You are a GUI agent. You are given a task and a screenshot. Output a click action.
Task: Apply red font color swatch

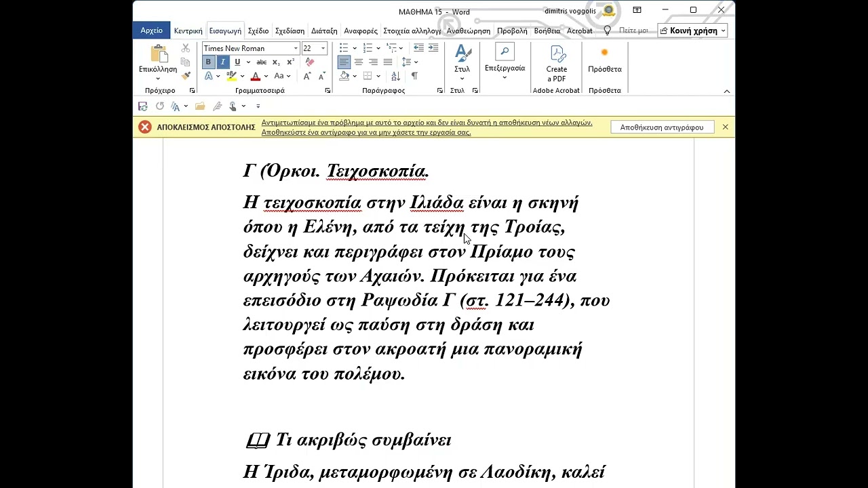[x=256, y=76]
